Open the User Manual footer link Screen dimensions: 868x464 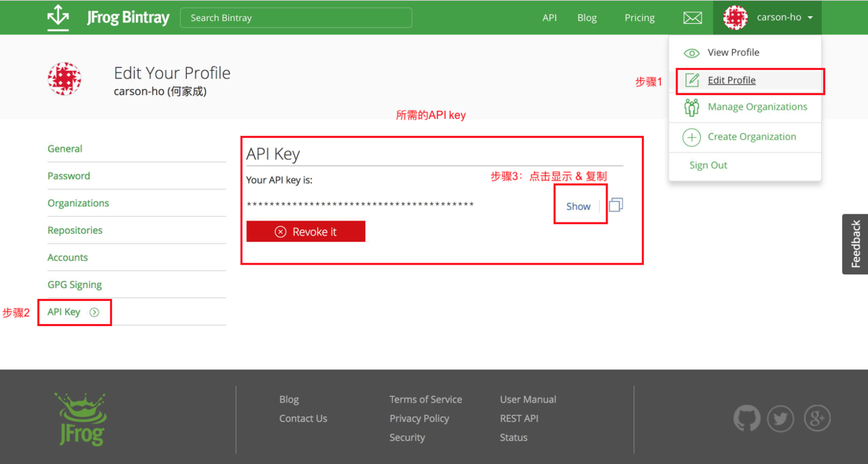(x=528, y=400)
